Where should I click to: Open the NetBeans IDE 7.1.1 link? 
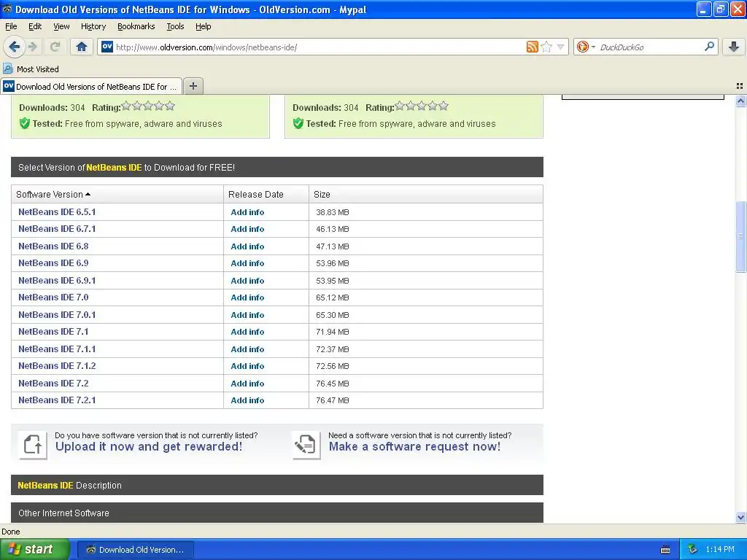(57, 349)
